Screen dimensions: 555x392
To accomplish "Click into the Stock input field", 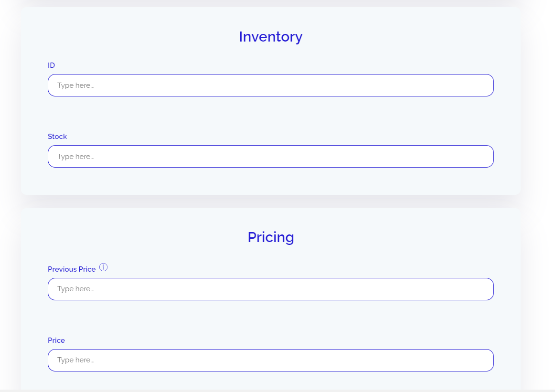I will tap(270, 157).
